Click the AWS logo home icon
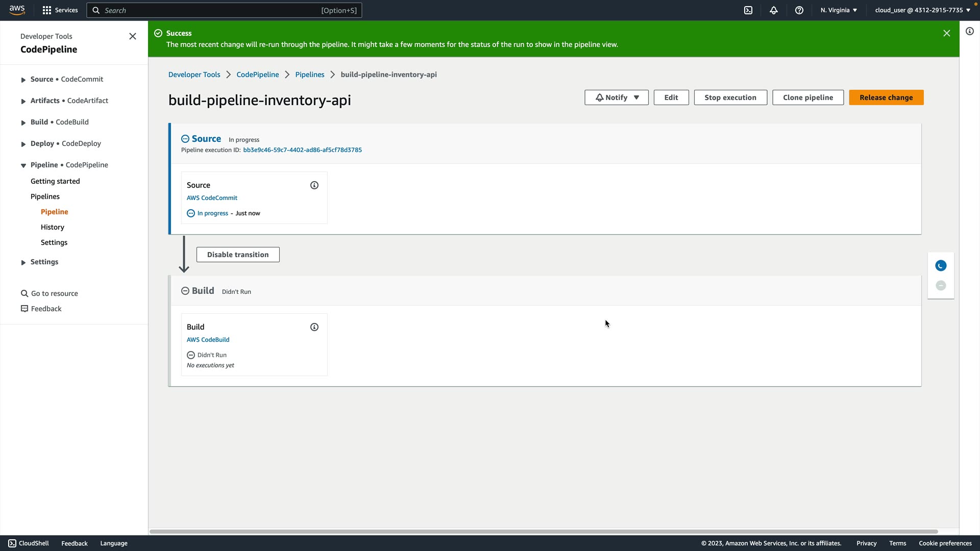Viewport: 980px width, 551px height. pos(17,10)
